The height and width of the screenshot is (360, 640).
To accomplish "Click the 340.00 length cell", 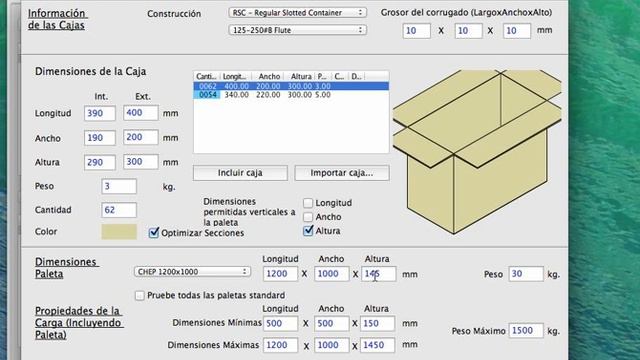I will [x=236, y=95].
